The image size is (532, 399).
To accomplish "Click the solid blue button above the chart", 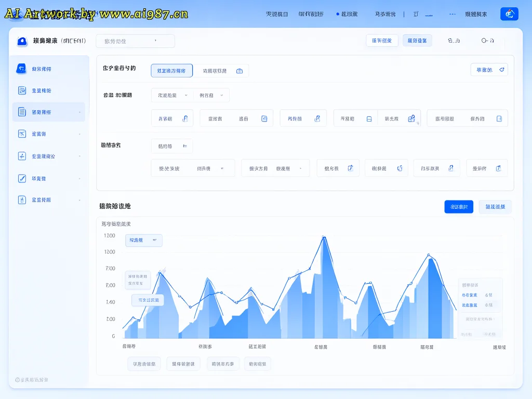I will (x=459, y=207).
